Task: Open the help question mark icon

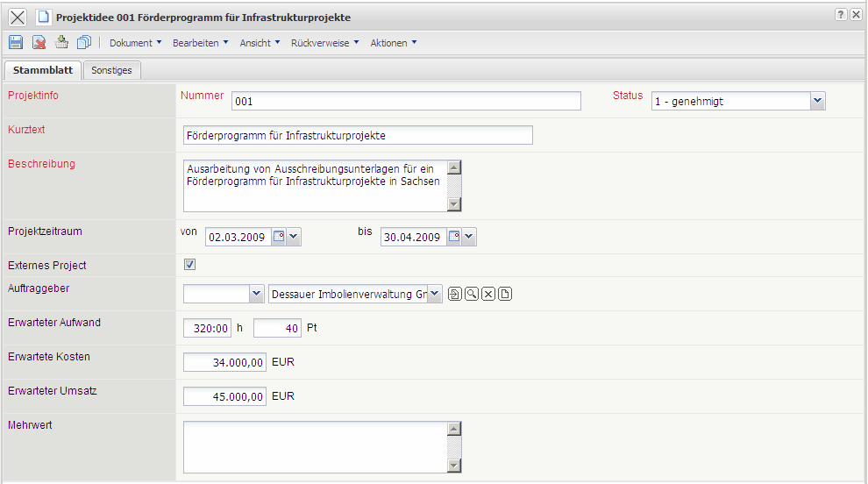Action: coord(840,14)
